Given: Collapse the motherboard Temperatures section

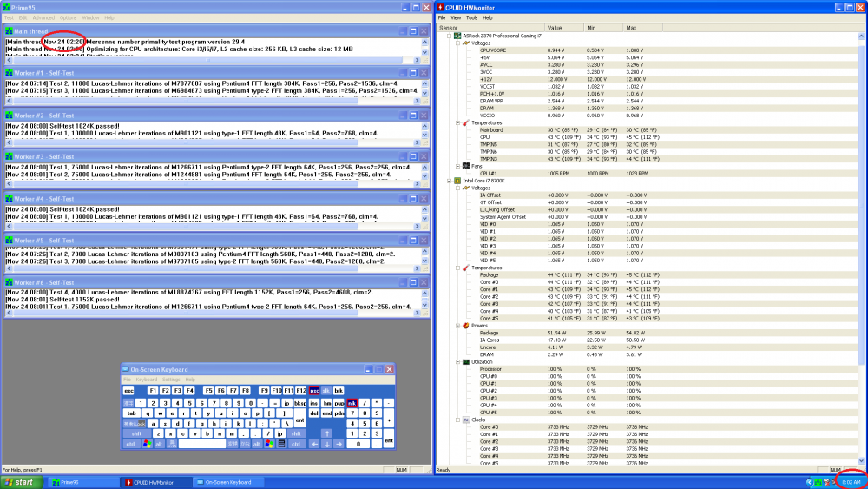Looking at the screenshot, I should (457, 122).
